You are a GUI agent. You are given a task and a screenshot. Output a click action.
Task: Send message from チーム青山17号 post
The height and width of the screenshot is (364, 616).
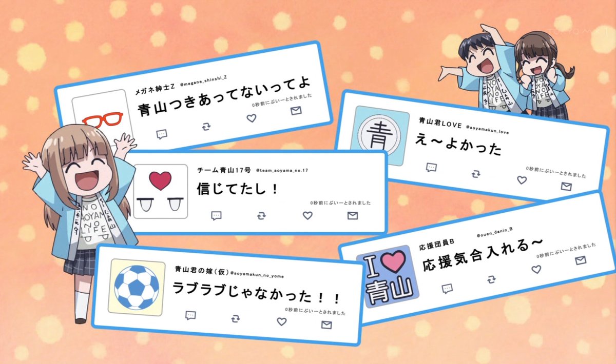pyautogui.click(x=352, y=215)
